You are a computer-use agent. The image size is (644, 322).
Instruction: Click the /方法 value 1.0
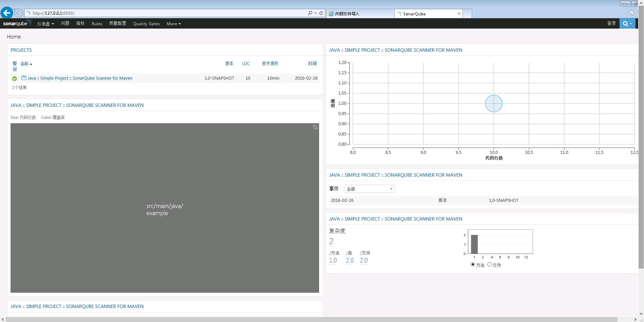pyautogui.click(x=333, y=260)
